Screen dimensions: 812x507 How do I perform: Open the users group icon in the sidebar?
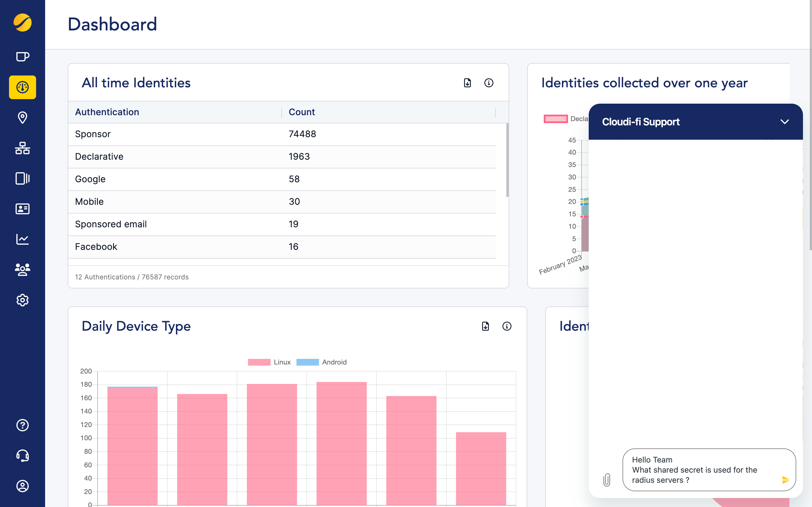point(22,269)
